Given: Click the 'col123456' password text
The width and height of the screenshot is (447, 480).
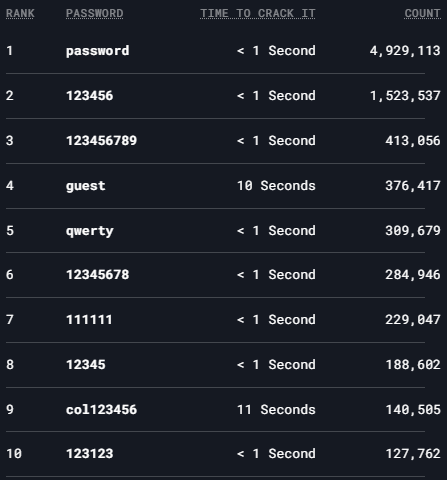Looking at the screenshot, I should (x=101, y=410).
